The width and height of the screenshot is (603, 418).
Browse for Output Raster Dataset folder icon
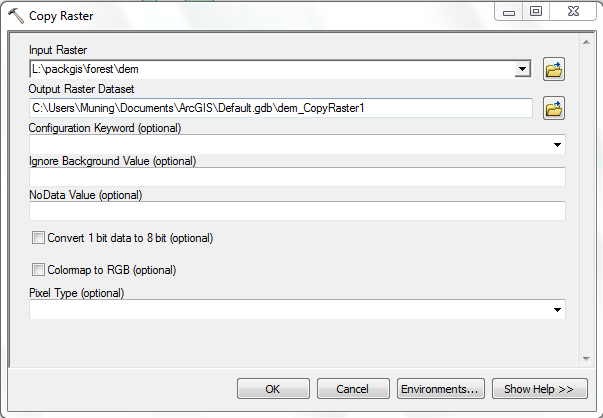554,107
